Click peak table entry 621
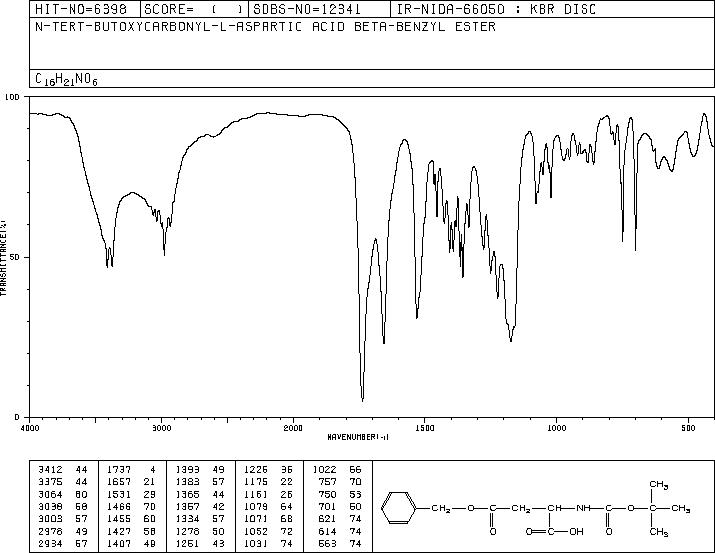Viewport: 715px width, 553px height. (x=328, y=519)
